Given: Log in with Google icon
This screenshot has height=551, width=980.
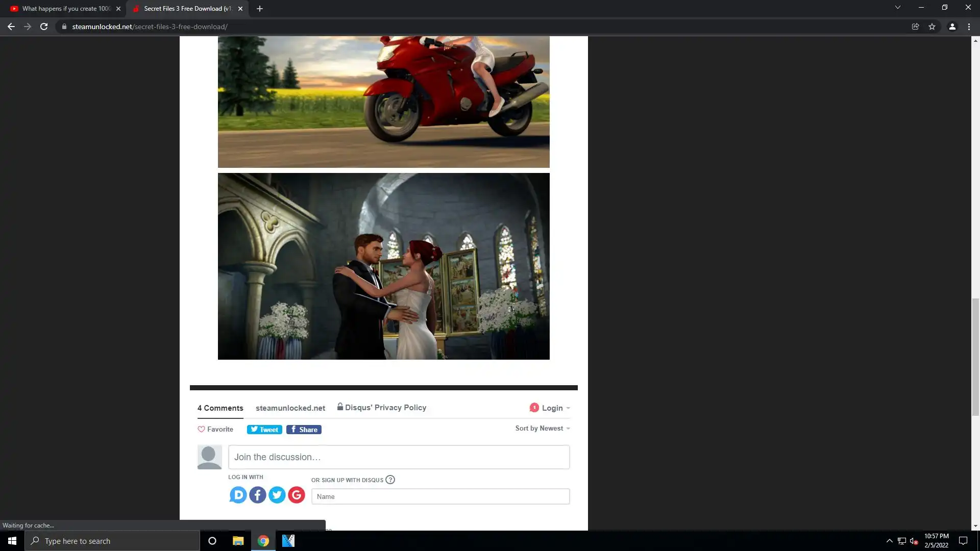Looking at the screenshot, I should [297, 495].
